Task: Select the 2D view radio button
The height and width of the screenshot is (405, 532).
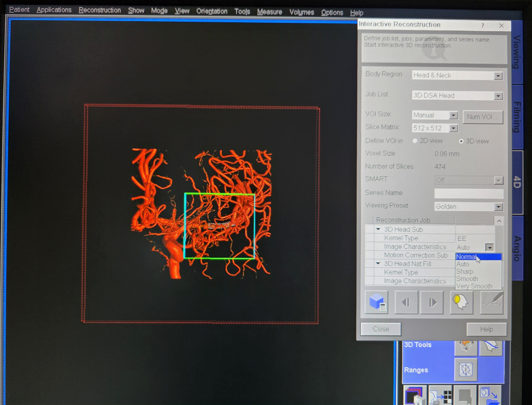Action: point(415,141)
